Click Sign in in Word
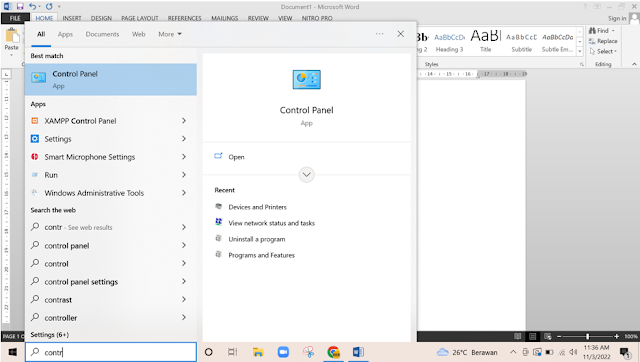 point(617,18)
